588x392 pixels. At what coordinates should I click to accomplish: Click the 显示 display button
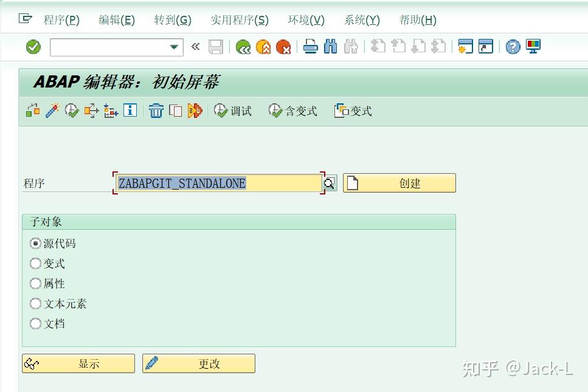pos(78,363)
